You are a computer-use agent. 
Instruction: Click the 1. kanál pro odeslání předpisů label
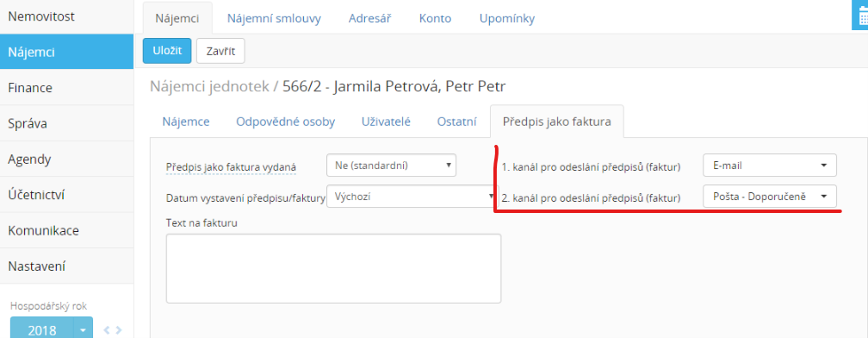(x=592, y=166)
